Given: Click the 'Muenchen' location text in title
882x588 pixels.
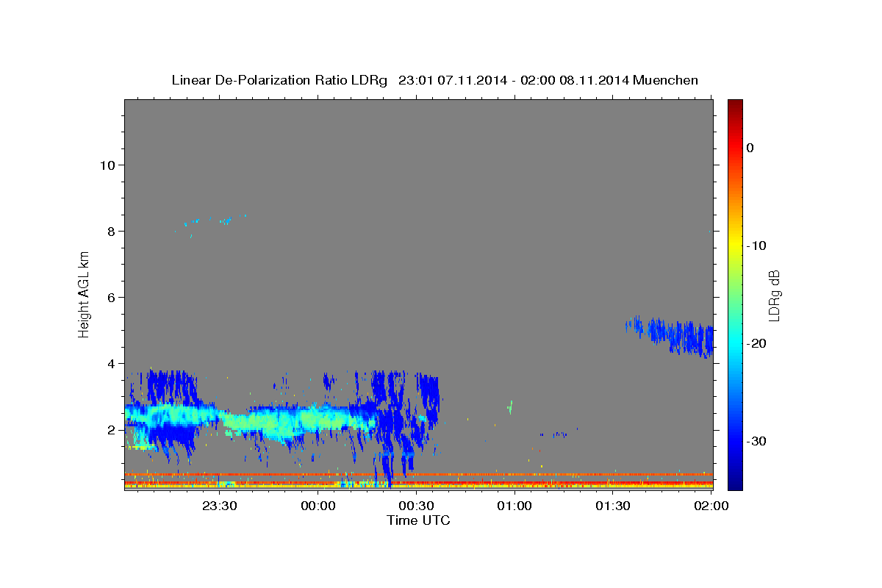Looking at the screenshot, I should click(664, 80).
